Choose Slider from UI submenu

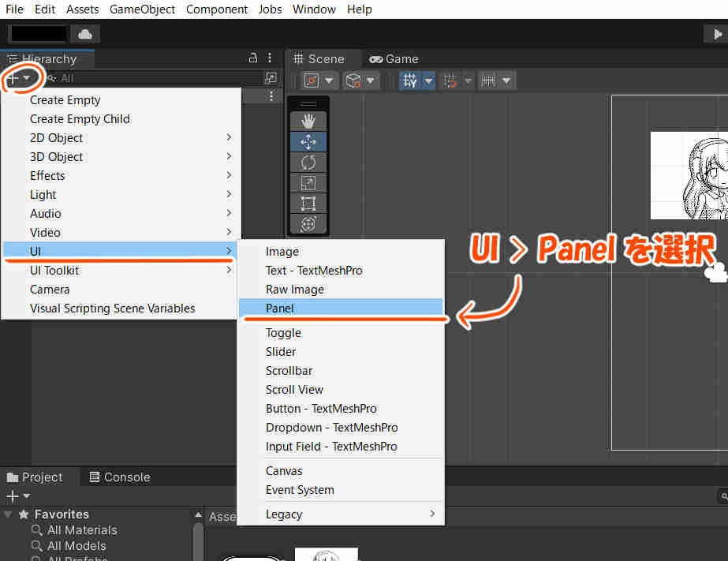[x=342, y=352]
